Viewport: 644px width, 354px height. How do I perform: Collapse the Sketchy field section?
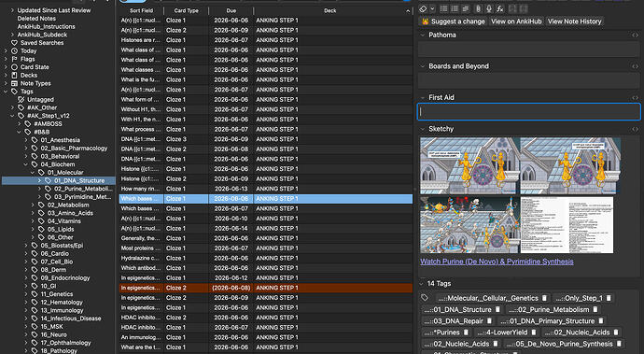[422, 129]
